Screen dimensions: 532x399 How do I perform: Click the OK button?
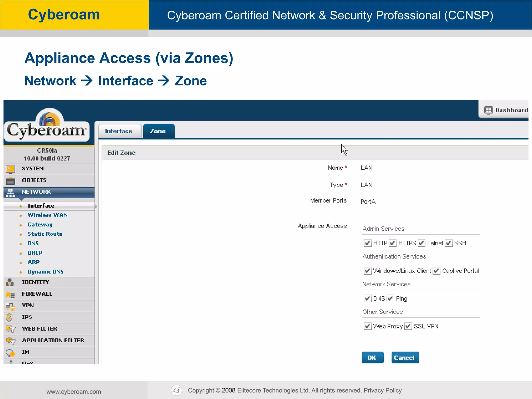(x=372, y=358)
